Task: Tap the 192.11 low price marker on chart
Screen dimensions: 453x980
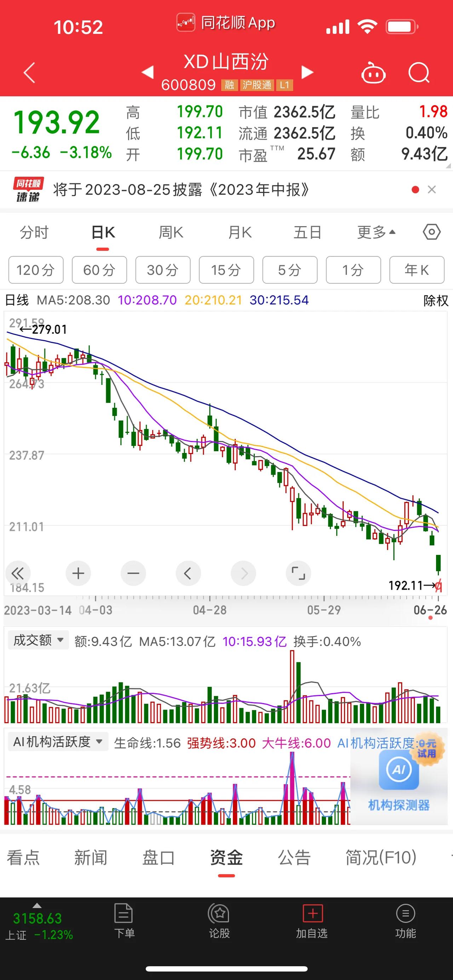Action: [412, 585]
